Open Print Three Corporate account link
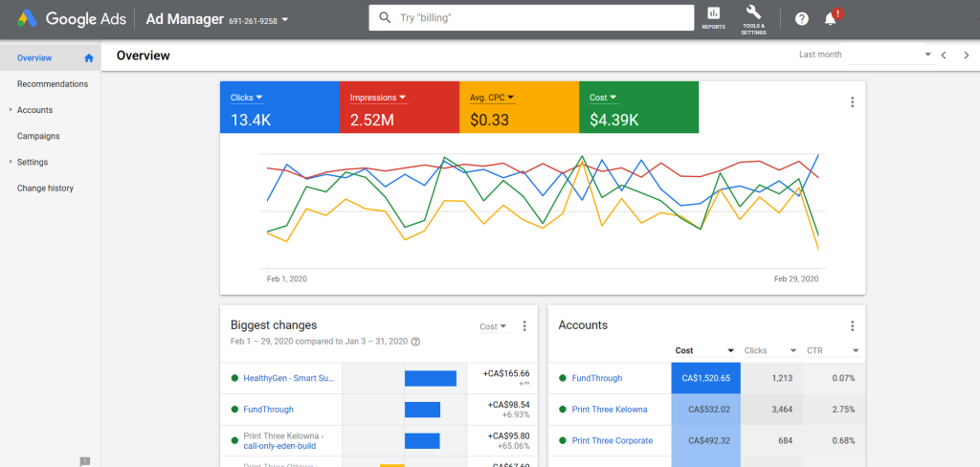Screen dimensions: 980x467 point(612,441)
